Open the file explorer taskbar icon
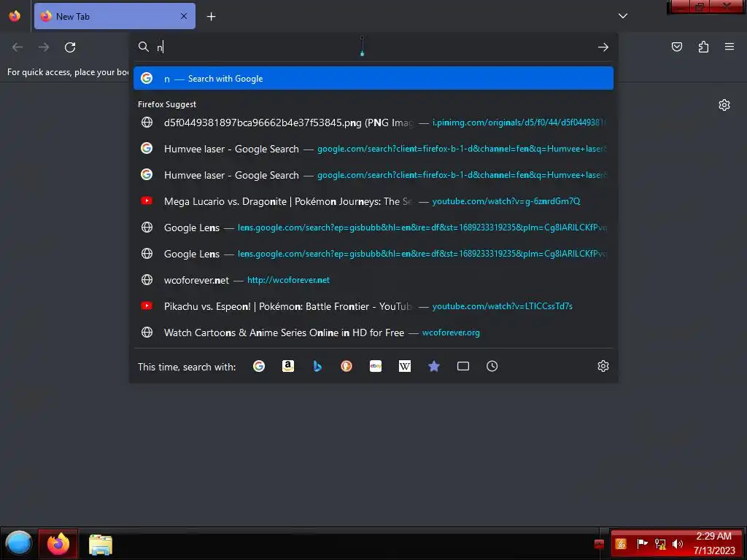The width and height of the screenshot is (747, 560). coord(101,544)
